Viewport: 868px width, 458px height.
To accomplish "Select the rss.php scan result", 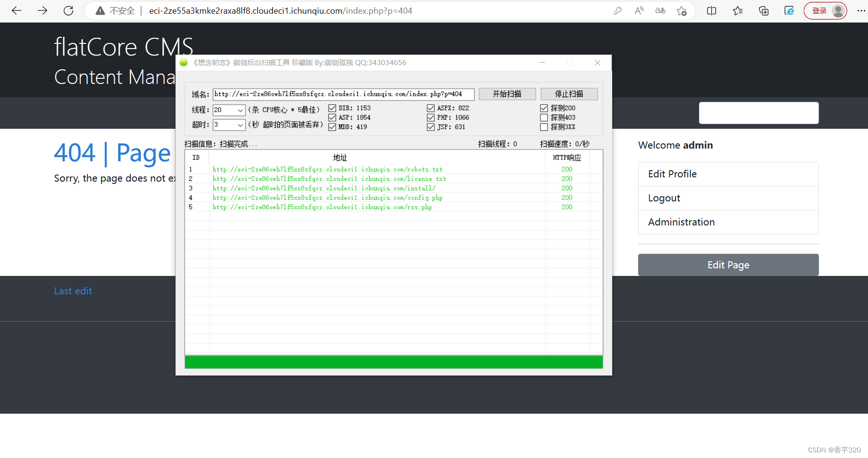I will pyautogui.click(x=322, y=207).
